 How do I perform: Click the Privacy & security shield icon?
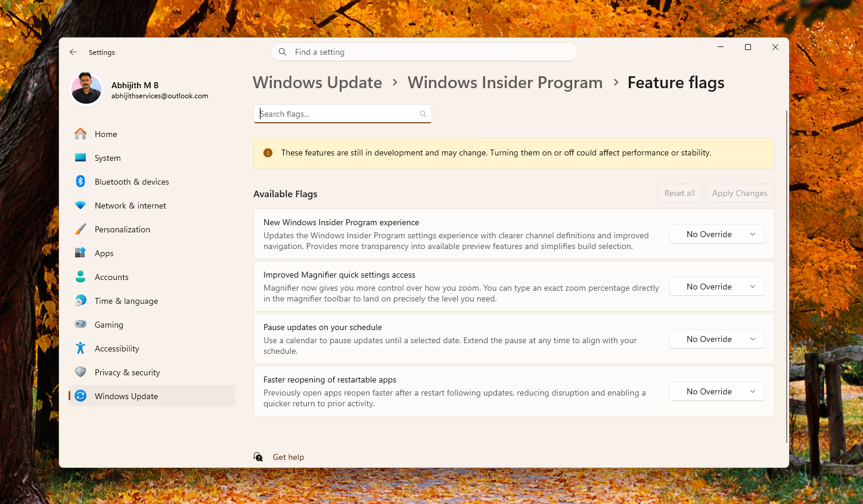pyautogui.click(x=80, y=372)
